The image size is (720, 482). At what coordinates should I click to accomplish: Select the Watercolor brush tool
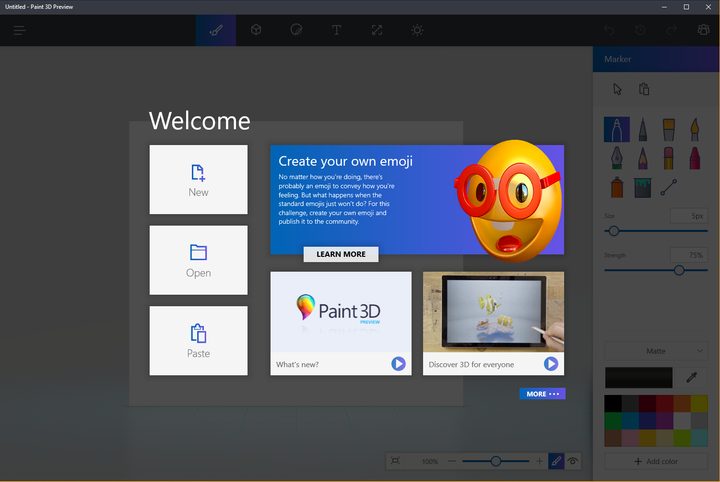695,129
